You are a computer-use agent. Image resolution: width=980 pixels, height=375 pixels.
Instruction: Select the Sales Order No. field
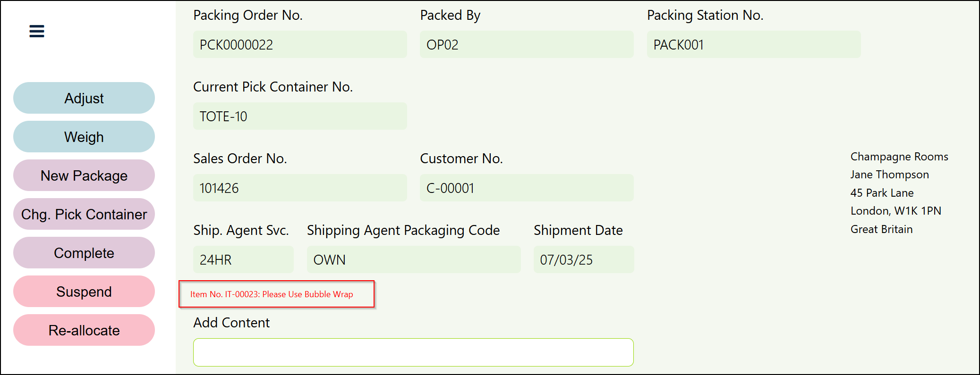point(300,188)
